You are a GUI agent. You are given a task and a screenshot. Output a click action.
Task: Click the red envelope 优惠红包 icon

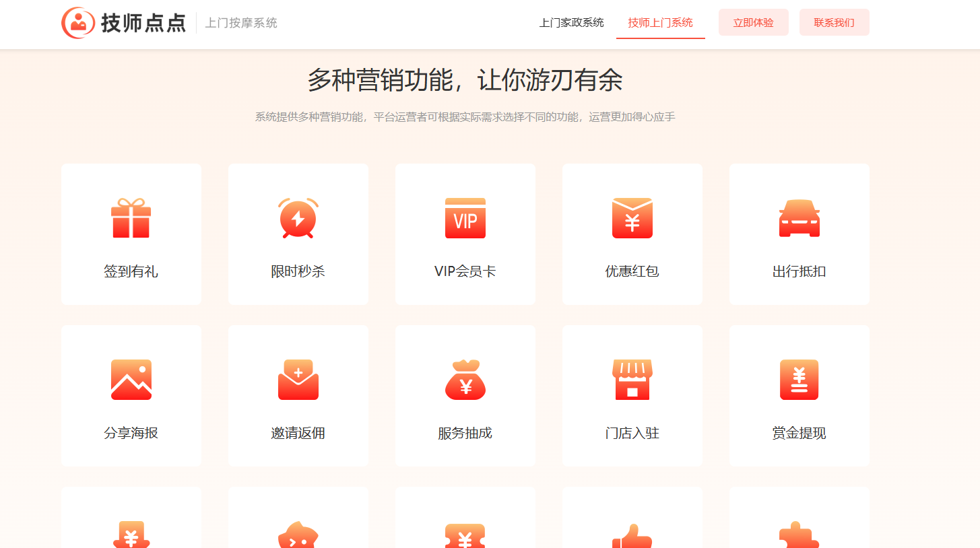point(632,218)
